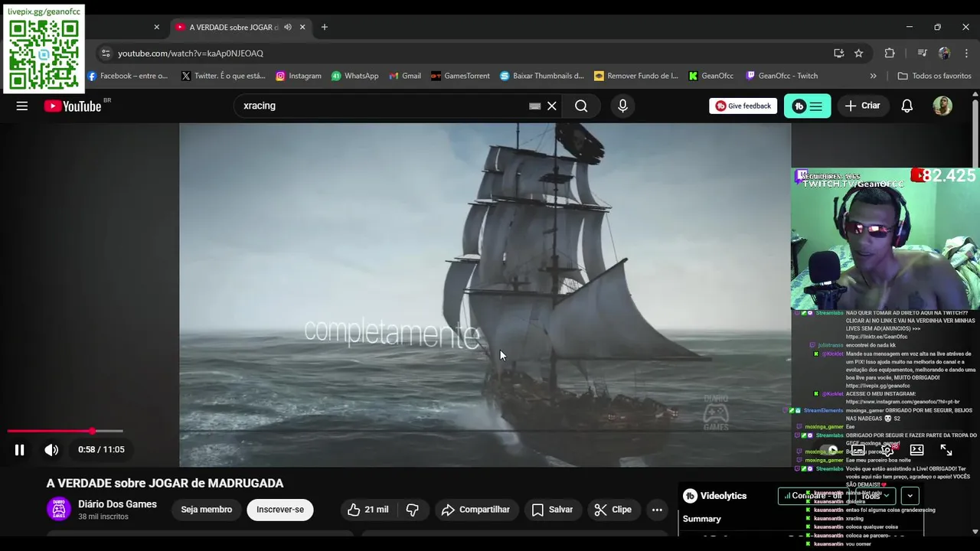The width and height of the screenshot is (980, 551).
Task: Switch to the A VERDADE sobre JOGAR tab
Action: tap(233, 27)
